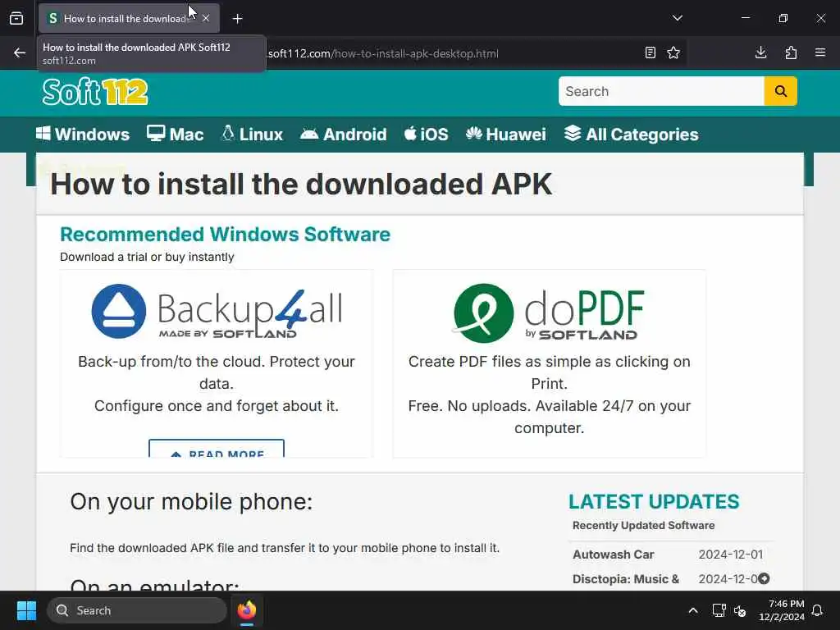Expand the list all tabs chevron
The image size is (840, 630).
[x=677, y=18]
